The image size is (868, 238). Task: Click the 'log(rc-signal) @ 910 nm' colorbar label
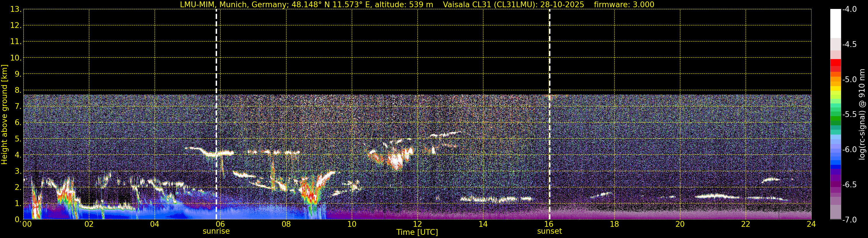point(862,114)
